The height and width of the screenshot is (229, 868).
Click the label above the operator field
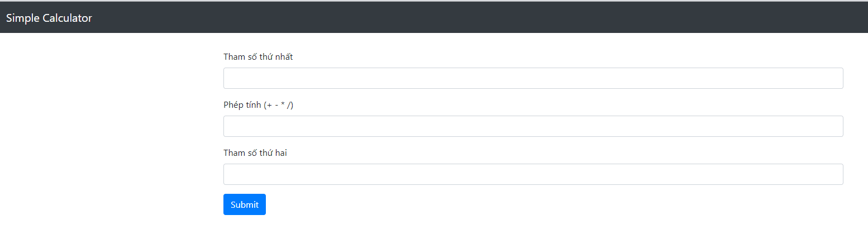click(258, 105)
